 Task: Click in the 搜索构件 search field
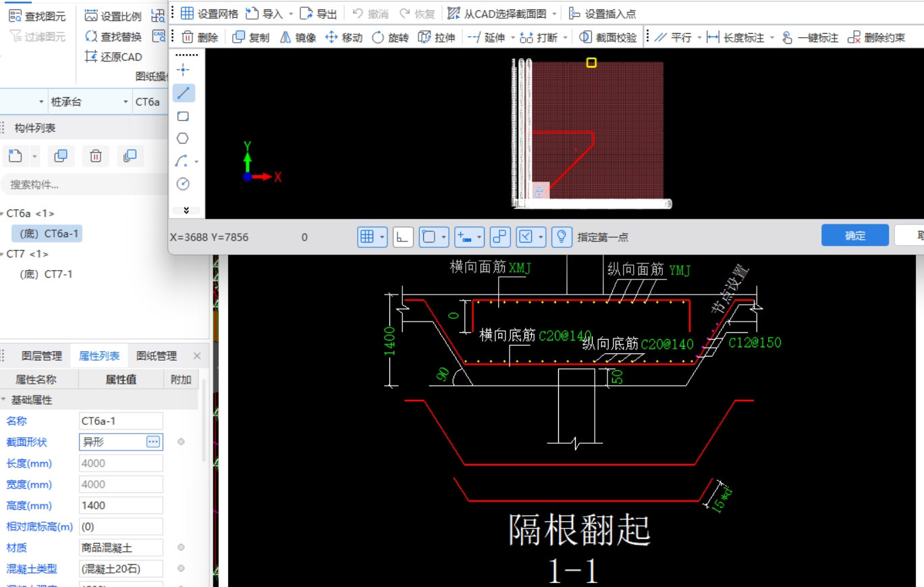pyautogui.click(x=84, y=184)
